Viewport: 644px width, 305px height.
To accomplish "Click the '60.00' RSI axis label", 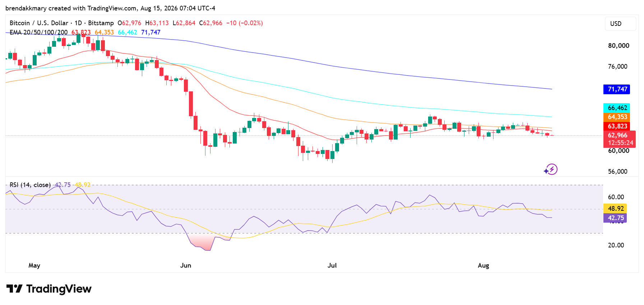I will 616,197.
